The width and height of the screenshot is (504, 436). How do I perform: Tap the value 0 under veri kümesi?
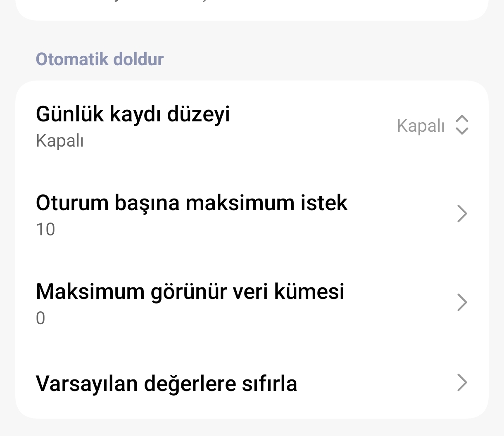pyautogui.click(x=40, y=318)
